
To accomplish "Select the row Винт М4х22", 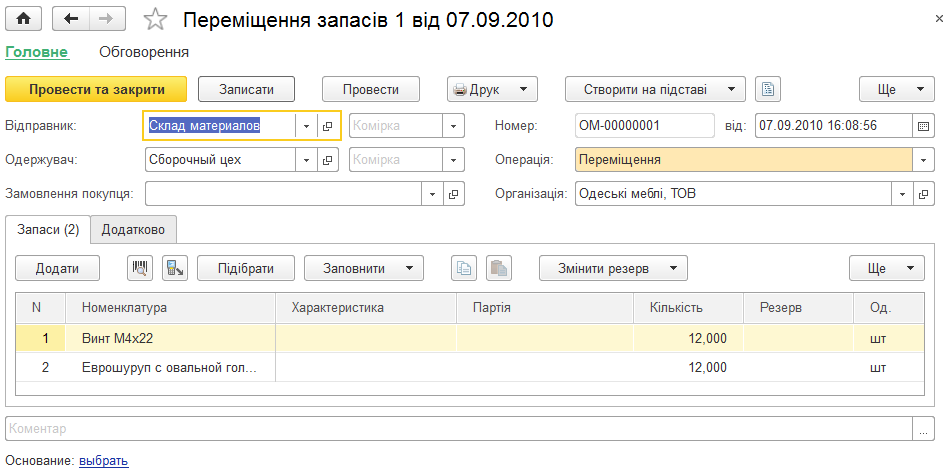I will (x=470, y=338).
